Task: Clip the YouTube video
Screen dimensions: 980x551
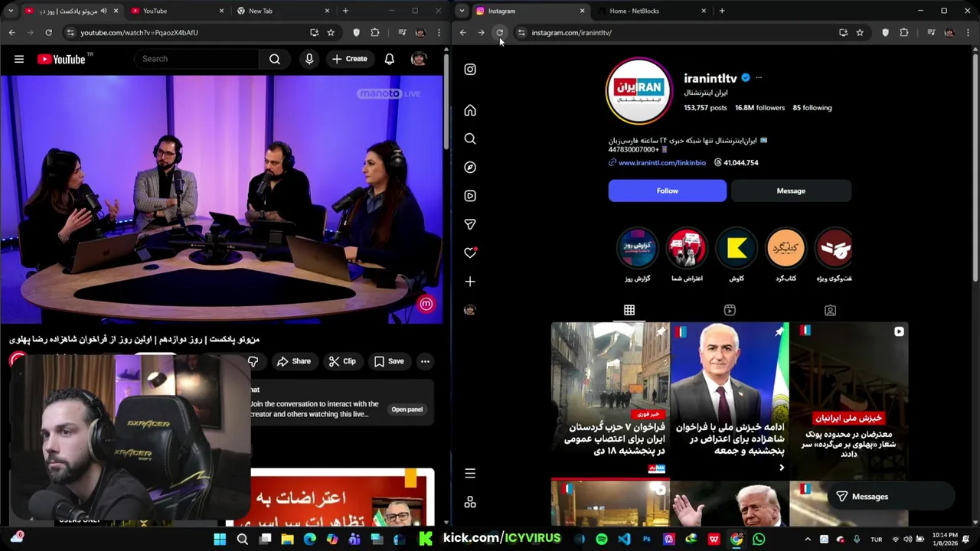Action: (342, 361)
